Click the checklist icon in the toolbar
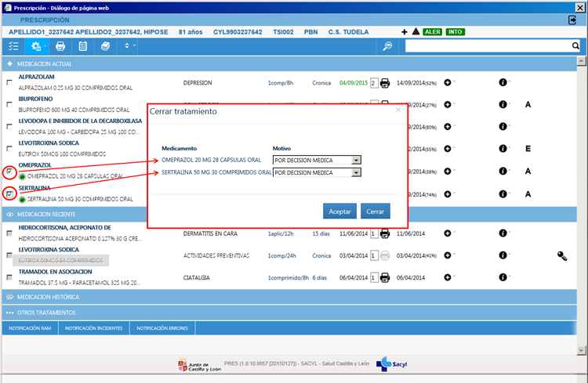The width and height of the screenshot is (588, 383). tap(13, 47)
